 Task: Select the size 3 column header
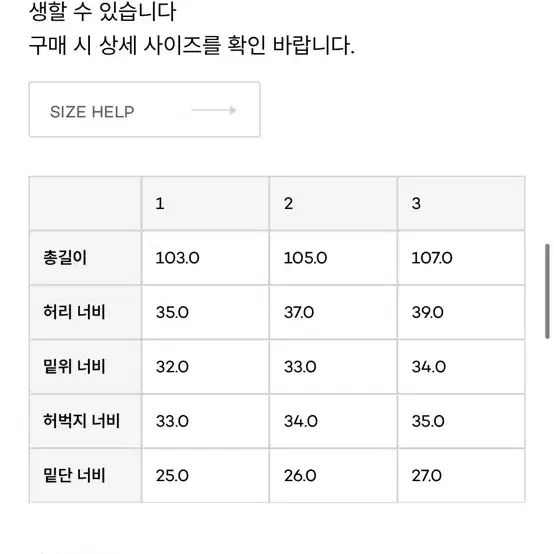tap(461, 204)
